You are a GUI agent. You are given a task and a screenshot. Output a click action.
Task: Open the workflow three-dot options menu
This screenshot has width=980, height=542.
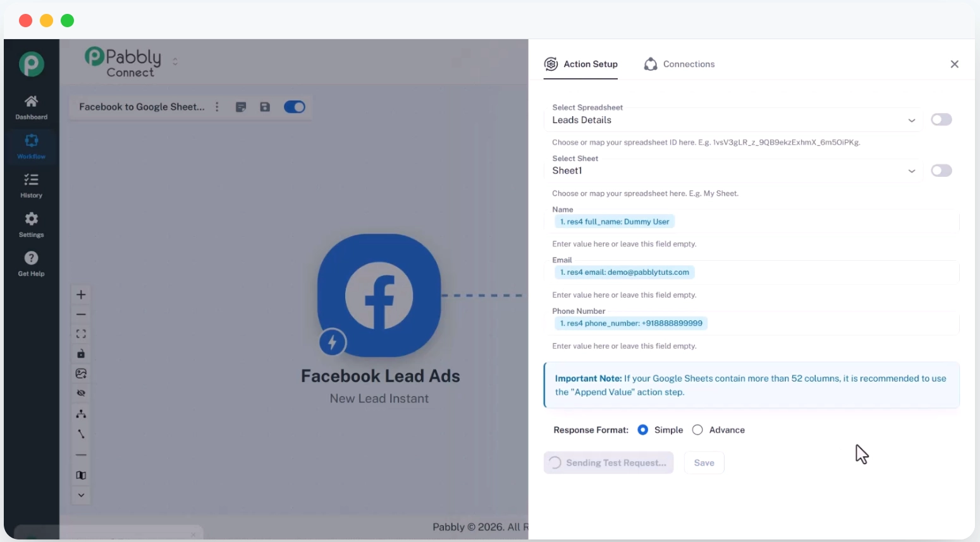click(x=217, y=107)
